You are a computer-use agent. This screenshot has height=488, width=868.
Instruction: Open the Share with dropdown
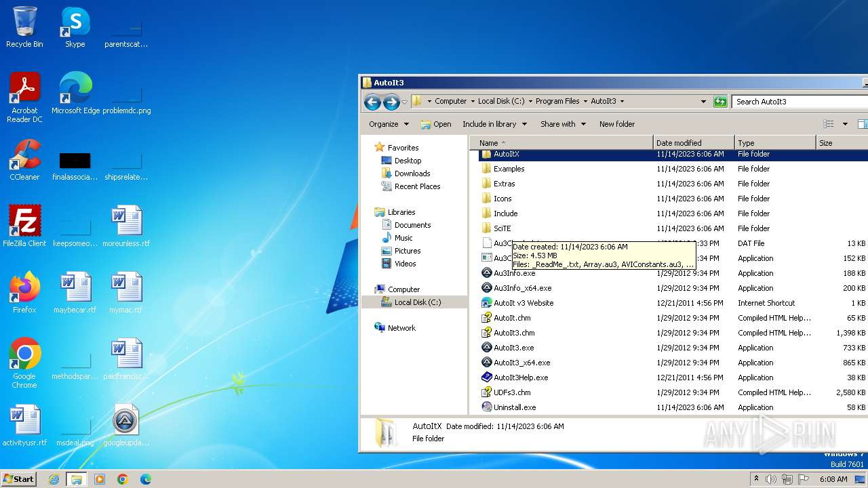coord(563,124)
